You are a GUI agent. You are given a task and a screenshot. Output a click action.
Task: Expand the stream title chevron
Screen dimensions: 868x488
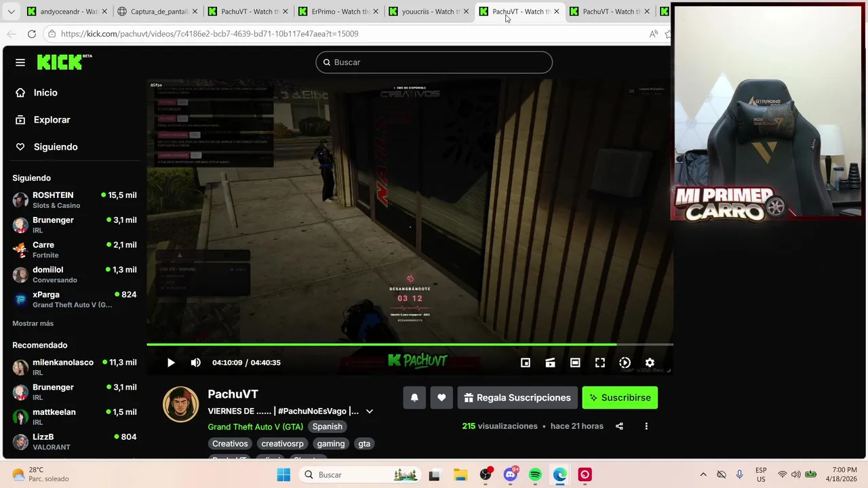tap(370, 411)
